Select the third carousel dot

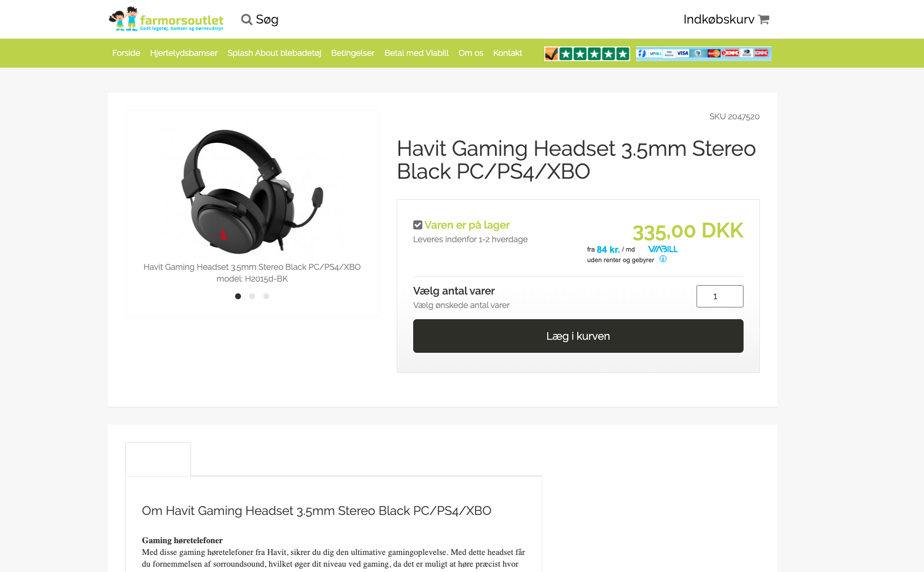click(x=266, y=296)
